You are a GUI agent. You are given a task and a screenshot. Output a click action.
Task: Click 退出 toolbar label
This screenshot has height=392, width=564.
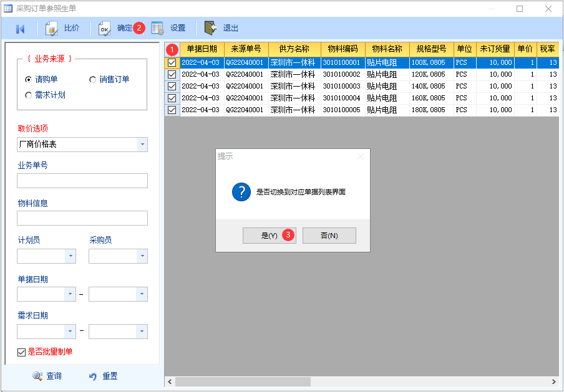point(231,28)
